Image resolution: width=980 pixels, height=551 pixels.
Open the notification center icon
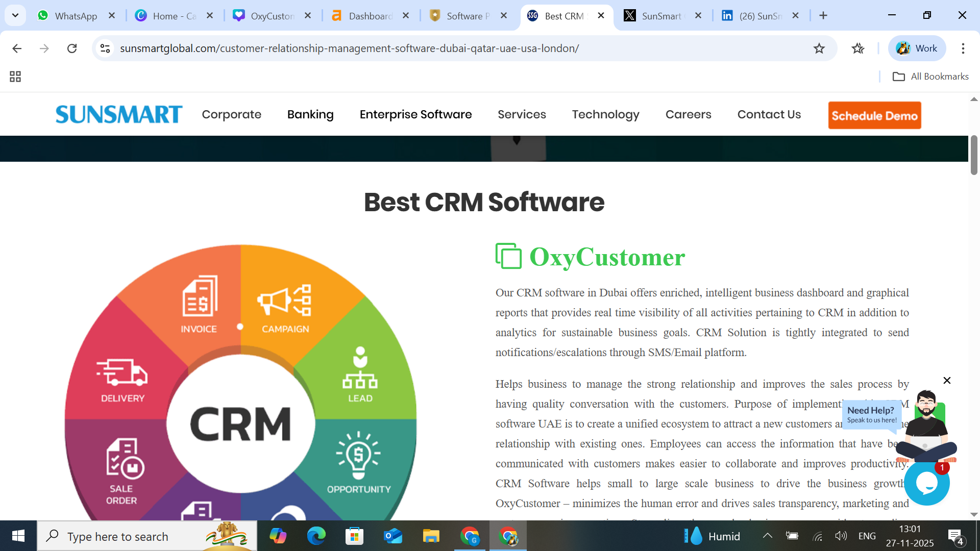coord(955,537)
